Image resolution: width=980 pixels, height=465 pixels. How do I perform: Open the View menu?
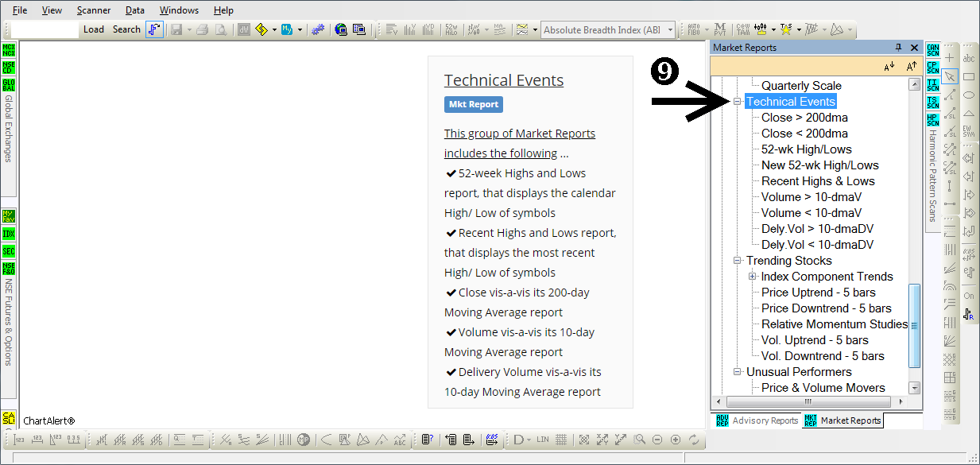tap(52, 10)
